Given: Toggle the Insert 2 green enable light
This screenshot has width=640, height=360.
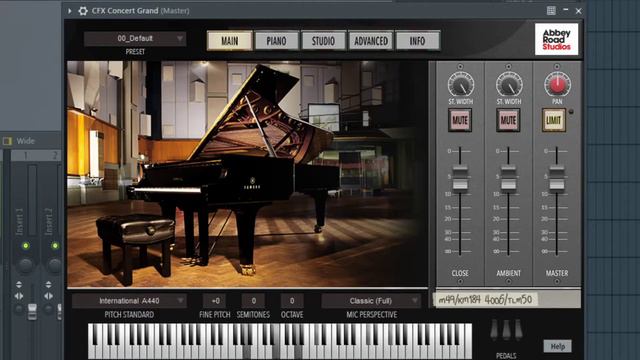Looking at the screenshot, I should pyautogui.click(x=55, y=245).
